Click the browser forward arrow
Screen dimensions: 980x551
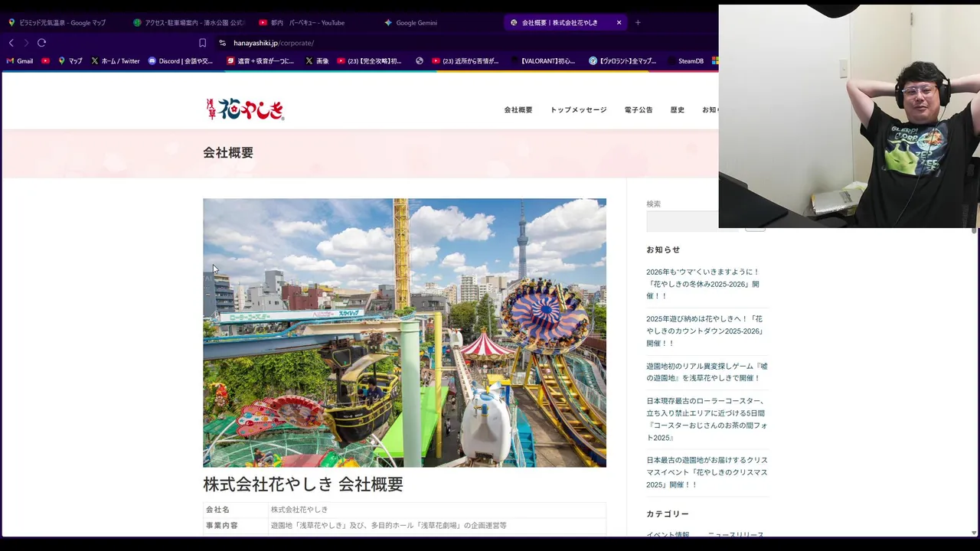pos(26,43)
